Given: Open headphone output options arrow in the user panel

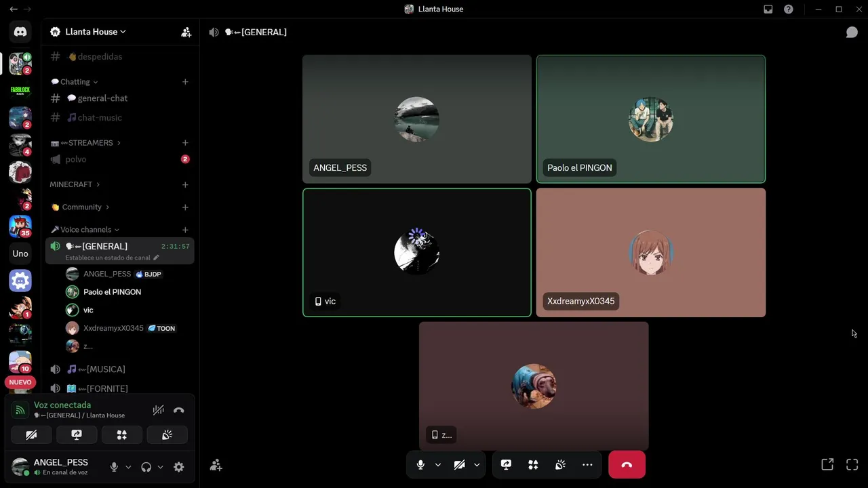Looking at the screenshot, I should click(160, 467).
